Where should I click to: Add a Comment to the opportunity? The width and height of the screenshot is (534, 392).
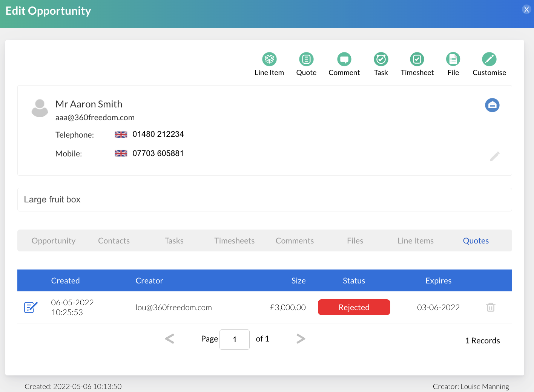pos(344,60)
